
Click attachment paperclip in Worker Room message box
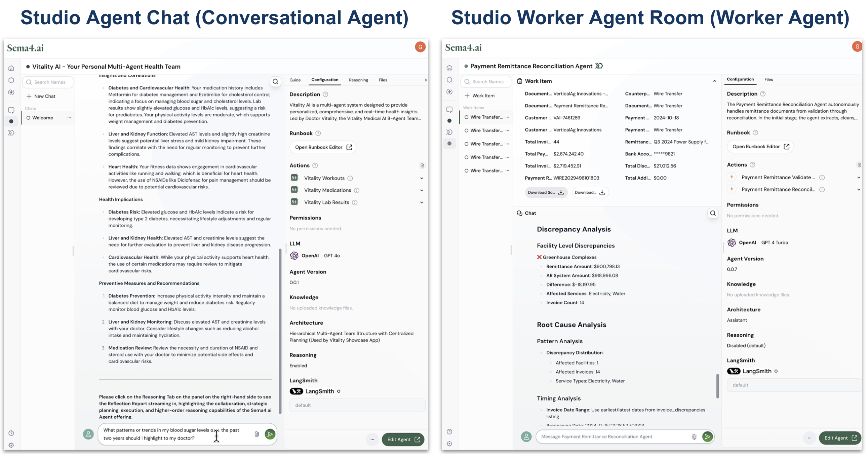tap(695, 437)
